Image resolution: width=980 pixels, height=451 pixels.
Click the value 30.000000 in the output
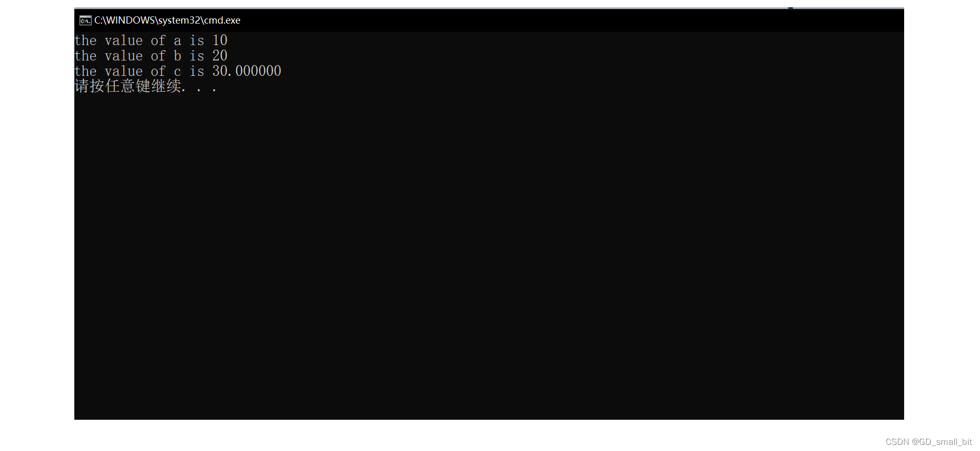coord(247,71)
